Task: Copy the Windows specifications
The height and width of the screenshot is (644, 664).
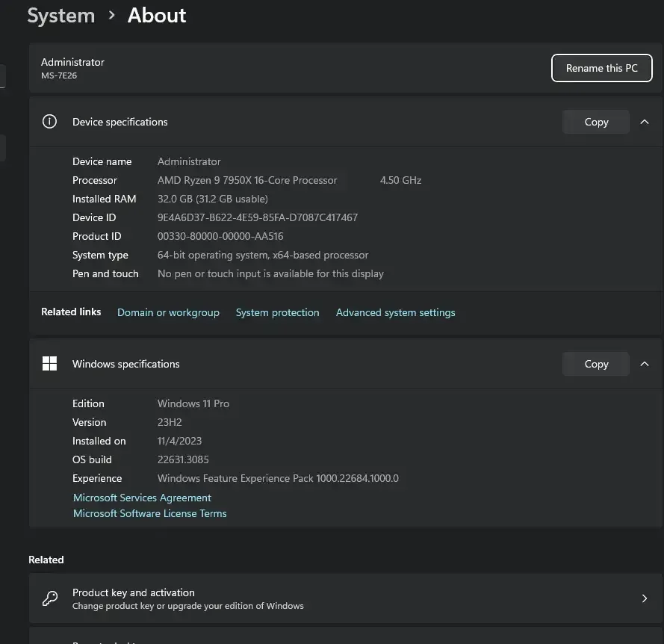Action: click(595, 364)
